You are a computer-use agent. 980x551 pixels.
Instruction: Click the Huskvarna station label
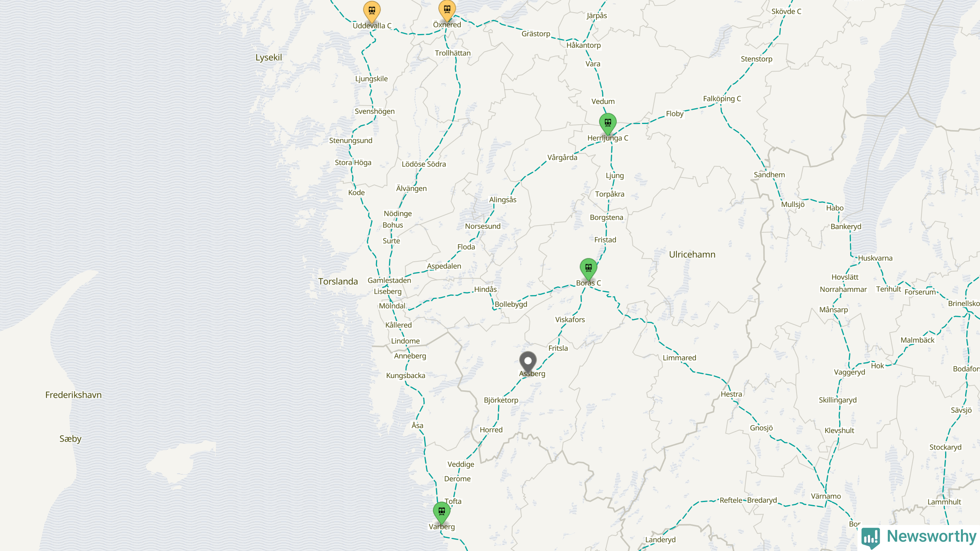tap(875, 258)
